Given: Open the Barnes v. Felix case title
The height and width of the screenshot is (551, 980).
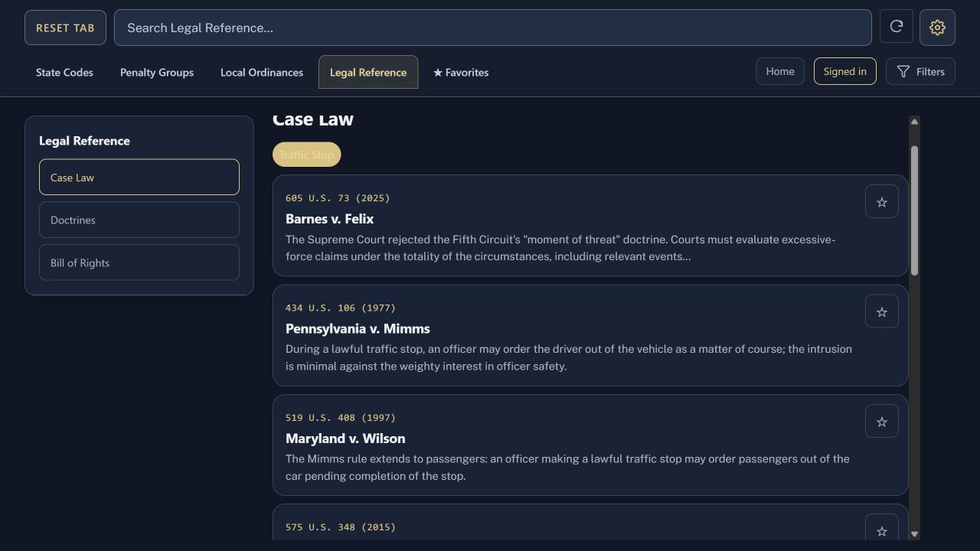Looking at the screenshot, I should point(329,219).
